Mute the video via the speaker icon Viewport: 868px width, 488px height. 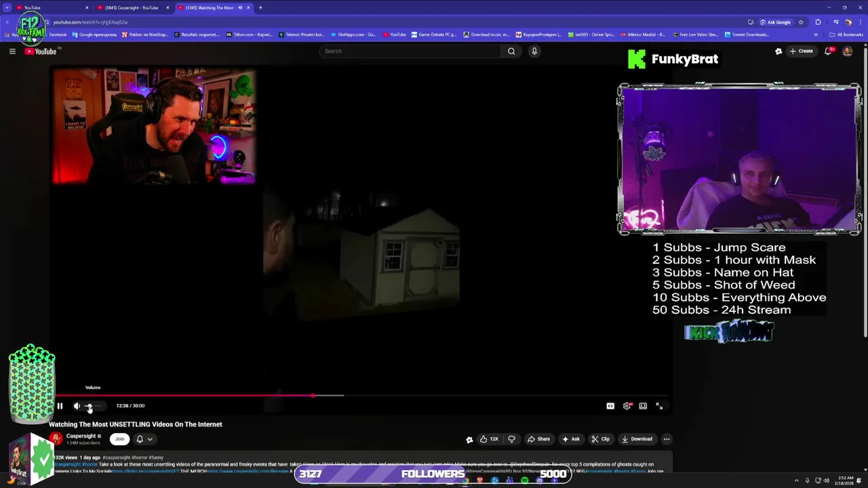[x=77, y=406]
